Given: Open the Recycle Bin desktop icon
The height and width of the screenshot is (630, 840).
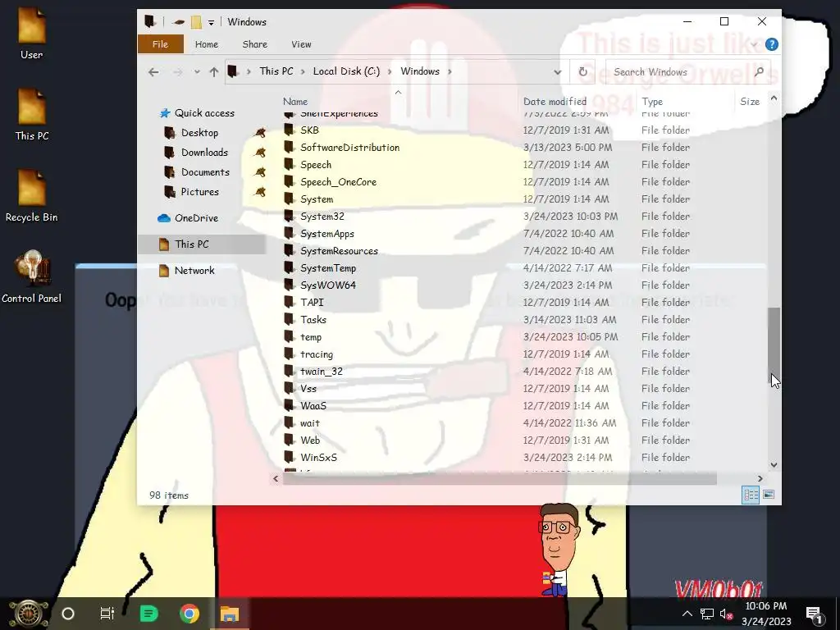Looking at the screenshot, I should (x=32, y=195).
